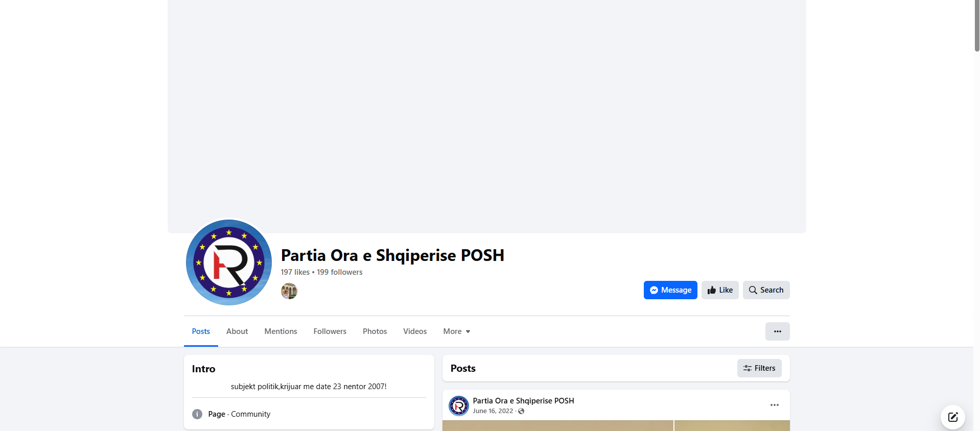The height and width of the screenshot is (431, 980).
Task: Open the June 16, 2022 post timestamp
Action: pyautogui.click(x=493, y=411)
